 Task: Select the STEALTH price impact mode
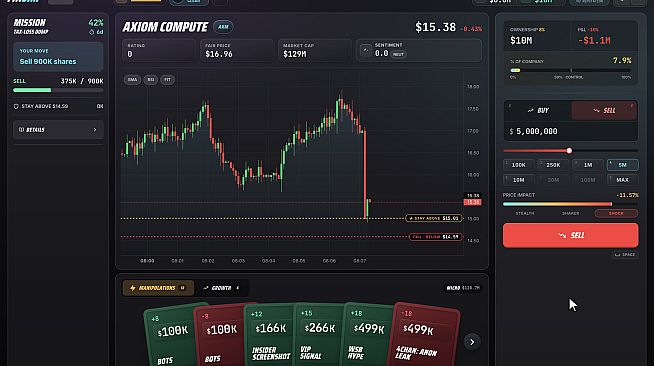525,213
